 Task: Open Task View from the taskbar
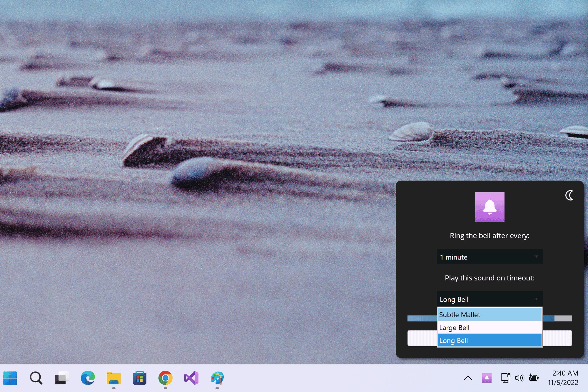coord(62,378)
